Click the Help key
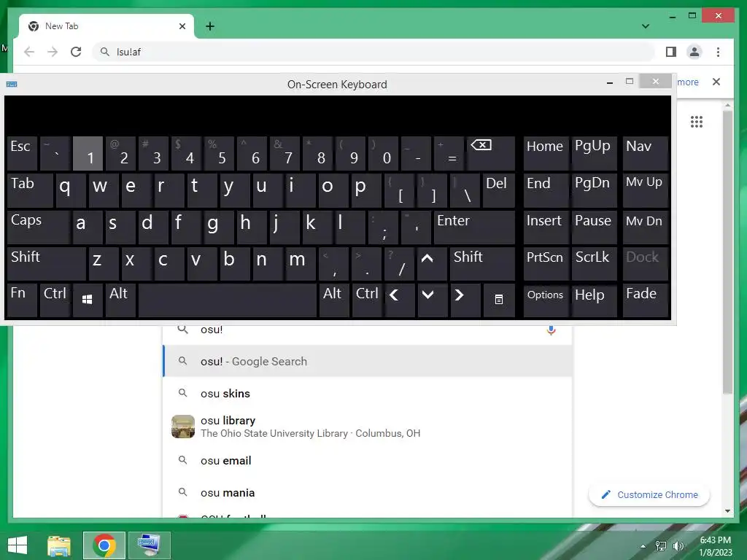The height and width of the screenshot is (560, 747). (594, 300)
